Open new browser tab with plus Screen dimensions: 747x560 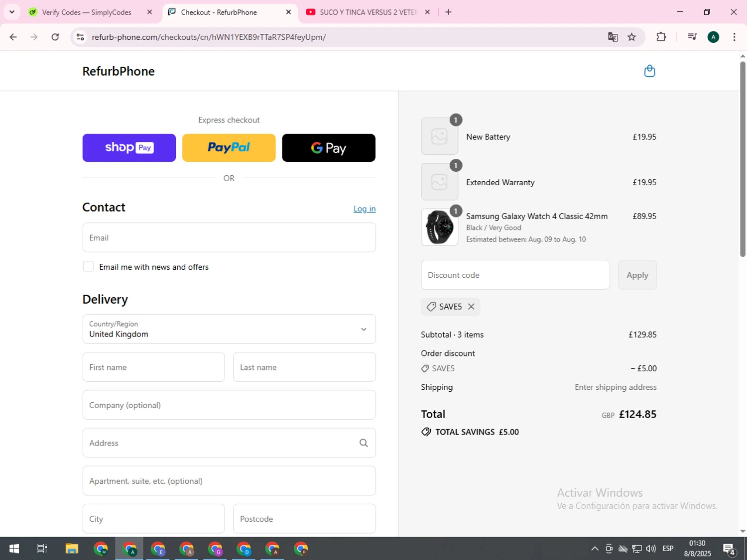[448, 12]
